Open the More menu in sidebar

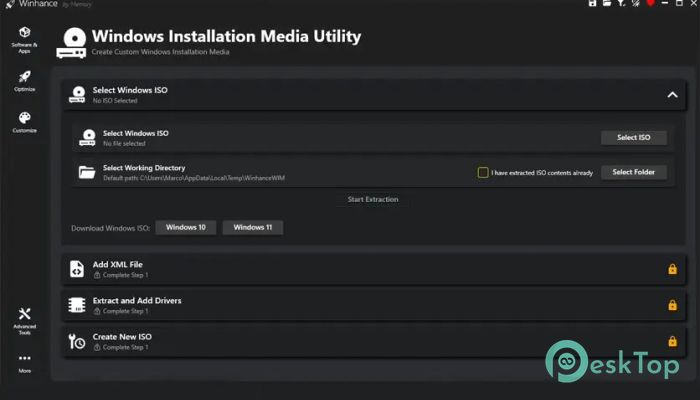pyautogui.click(x=25, y=363)
